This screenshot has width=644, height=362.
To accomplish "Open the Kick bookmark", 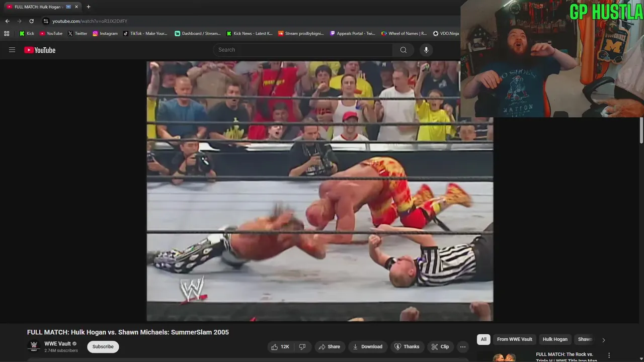I will [27, 34].
